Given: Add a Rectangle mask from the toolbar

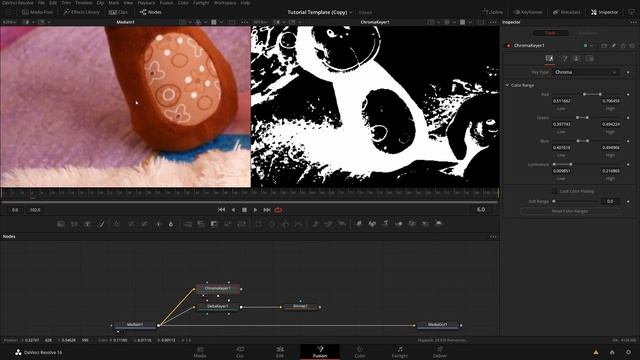Looking at the screenshot, I should coord(258,224).
